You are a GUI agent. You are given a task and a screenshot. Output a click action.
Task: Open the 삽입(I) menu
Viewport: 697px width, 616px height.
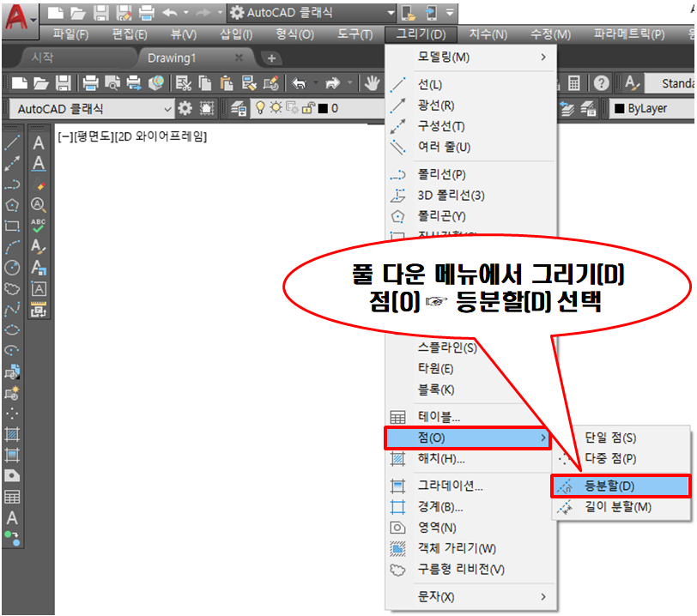click(x=236, y=34)
